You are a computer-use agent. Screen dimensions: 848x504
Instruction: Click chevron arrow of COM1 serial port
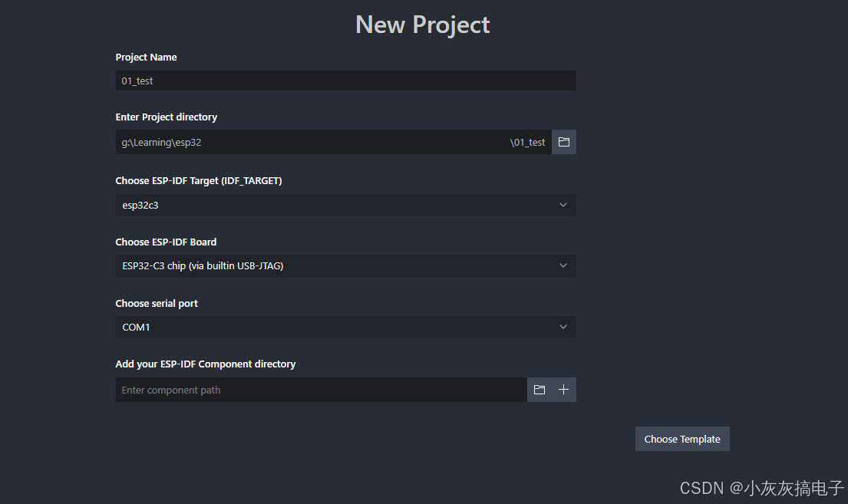(563, 327)
